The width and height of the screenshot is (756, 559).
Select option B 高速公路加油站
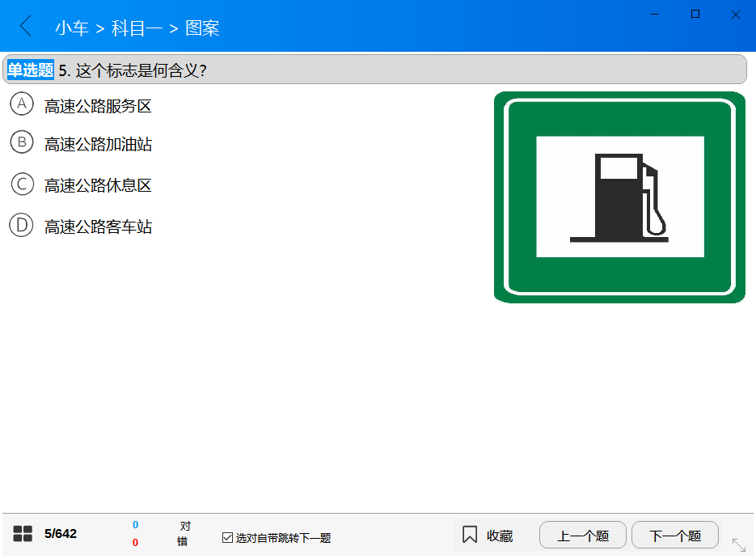pyautogui.click(x=22, y=143)
